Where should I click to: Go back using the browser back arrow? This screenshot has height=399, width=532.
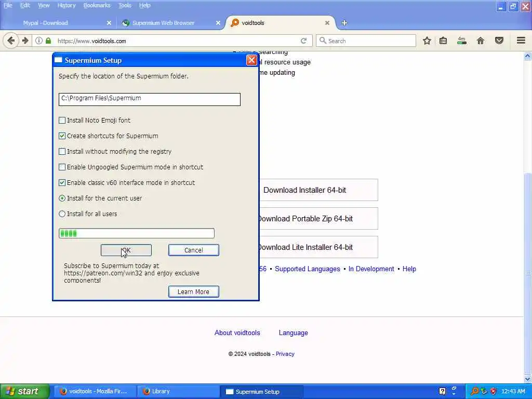tap(11, 41)
